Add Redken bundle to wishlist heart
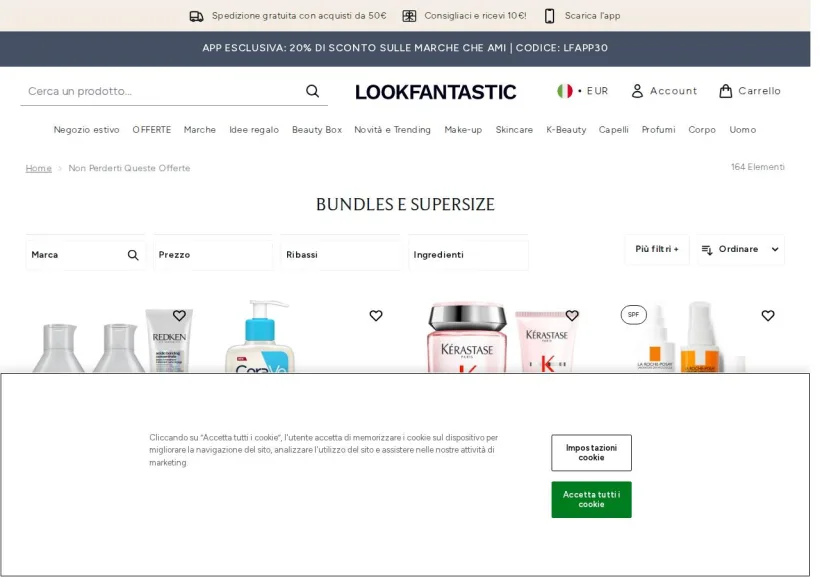The height and width of the screenshot is (577, 820). 179,315
